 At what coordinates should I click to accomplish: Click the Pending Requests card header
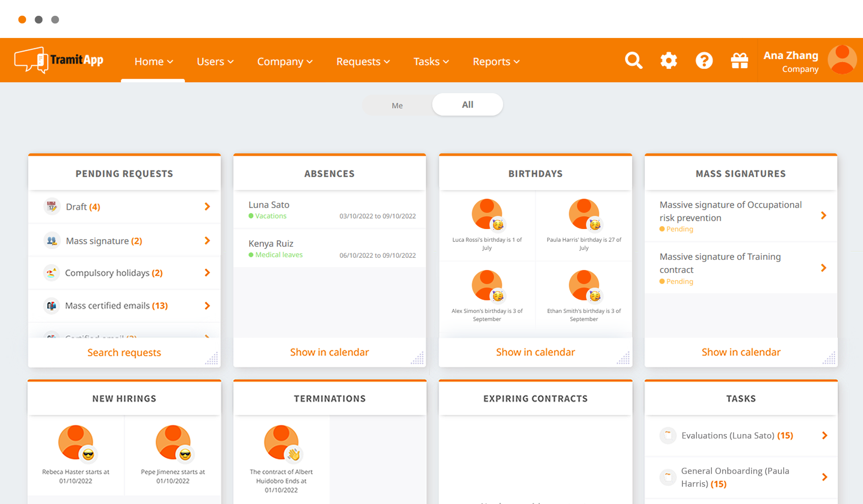coord(124,174)
